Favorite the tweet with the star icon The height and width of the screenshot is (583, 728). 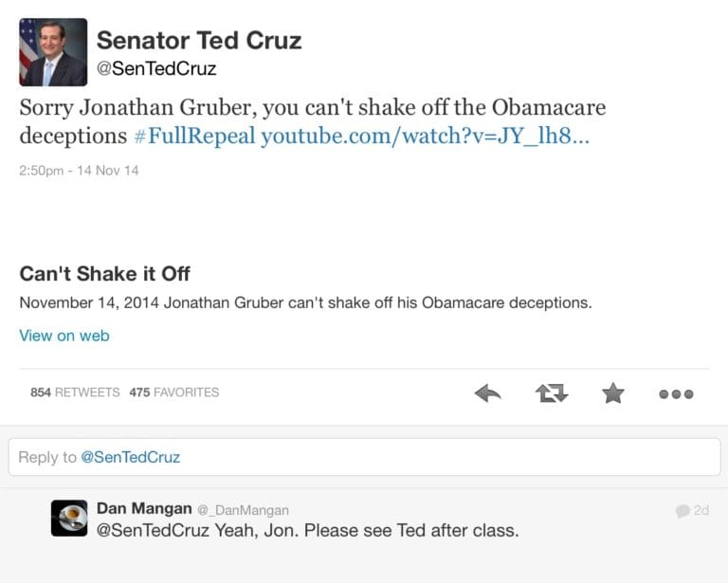[613, 393]
